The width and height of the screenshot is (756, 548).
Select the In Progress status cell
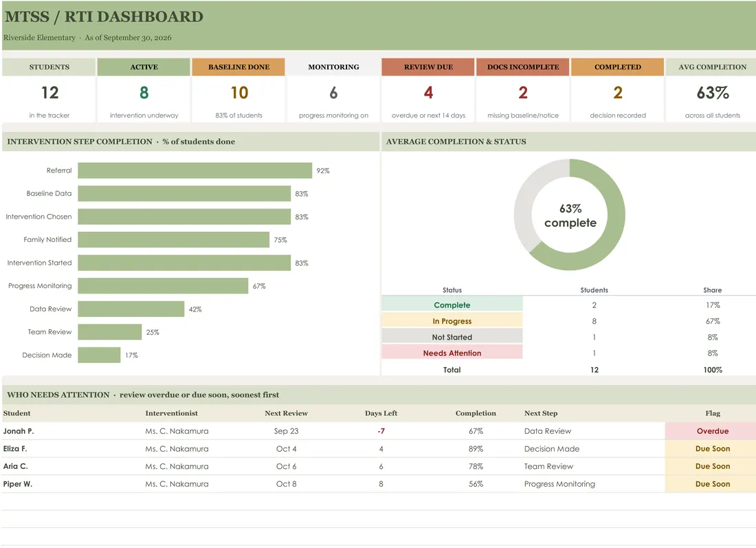(x=452, y=321)
